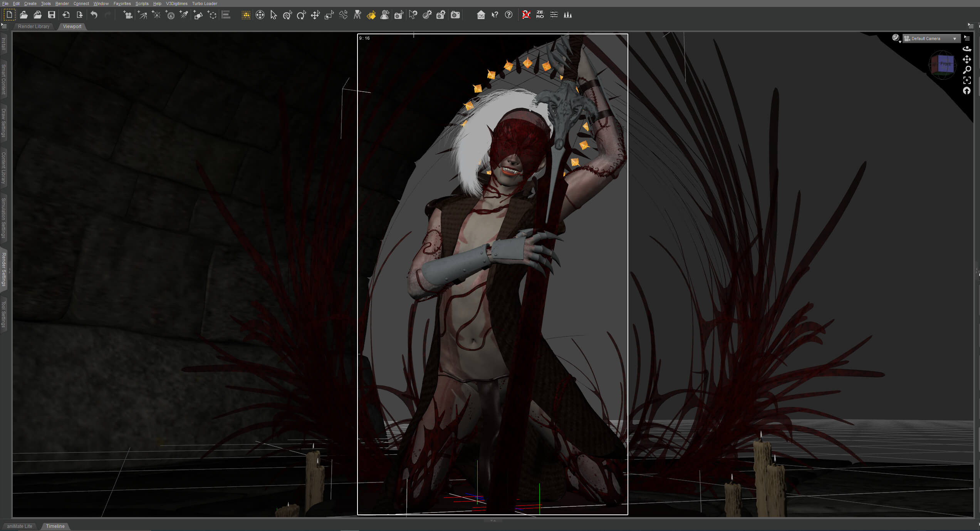Click the Front face of view cube
The image size is (980, 531).
945,64
